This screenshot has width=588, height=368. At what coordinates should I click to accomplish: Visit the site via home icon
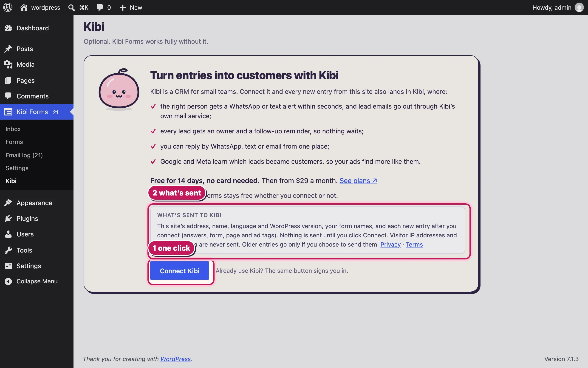point(24,7)
